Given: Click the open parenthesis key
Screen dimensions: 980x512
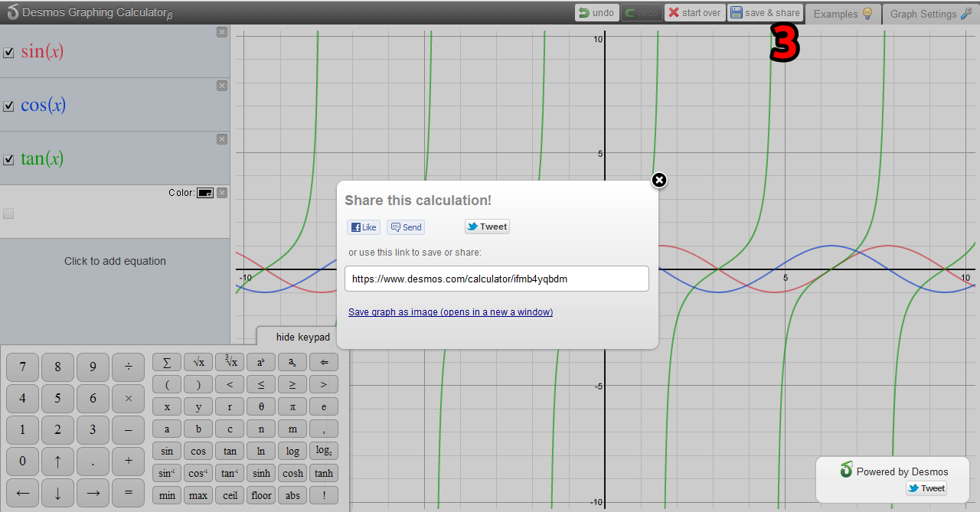Looking at the screenshot, I should [x=167, y=384].
